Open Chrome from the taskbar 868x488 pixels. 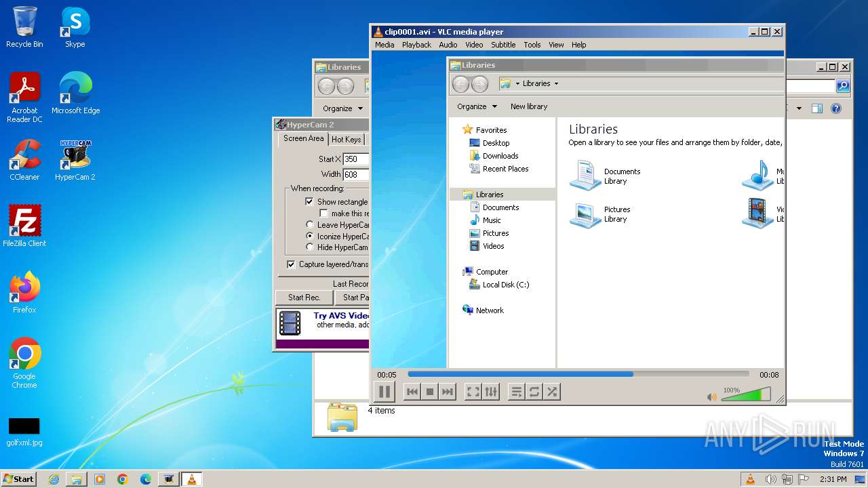[x=123, y=479]
